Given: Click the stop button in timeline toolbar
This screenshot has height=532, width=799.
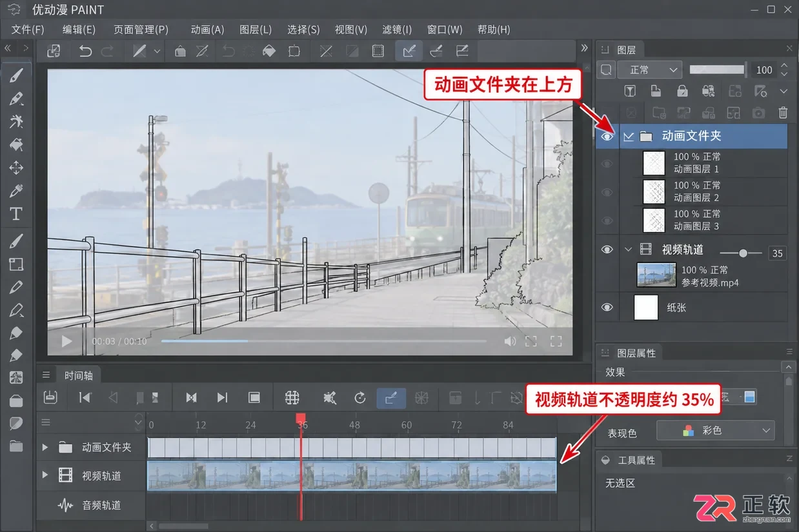Looking at the screenshot, I should point(254,398).
